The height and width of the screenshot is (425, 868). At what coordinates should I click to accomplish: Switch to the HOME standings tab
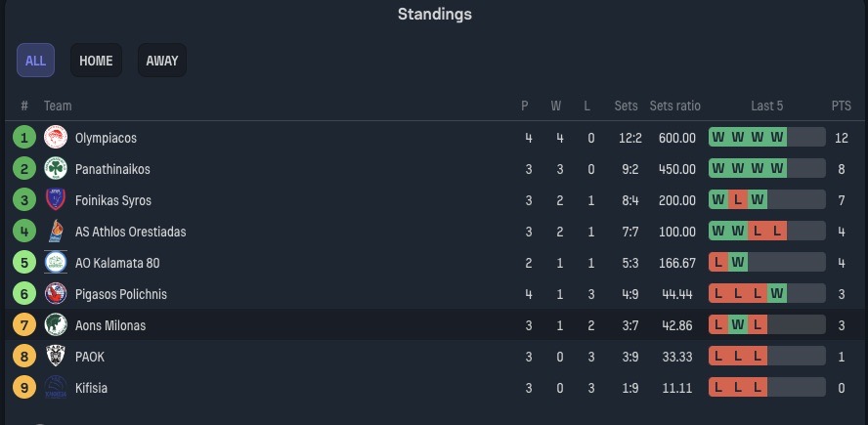tap(97, 61)
